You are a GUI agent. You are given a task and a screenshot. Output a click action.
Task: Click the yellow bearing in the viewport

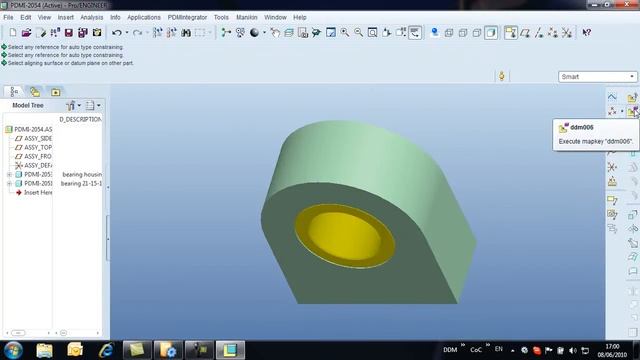click(x=345, y=236)
